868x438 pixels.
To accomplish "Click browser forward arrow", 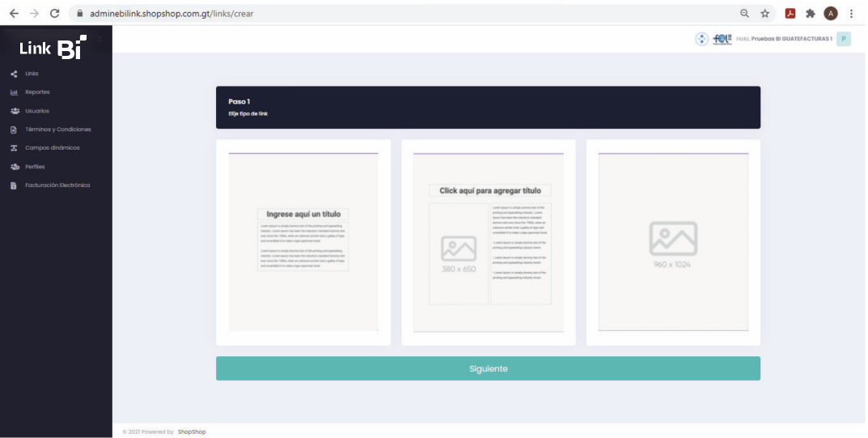I will pos(34,13).
